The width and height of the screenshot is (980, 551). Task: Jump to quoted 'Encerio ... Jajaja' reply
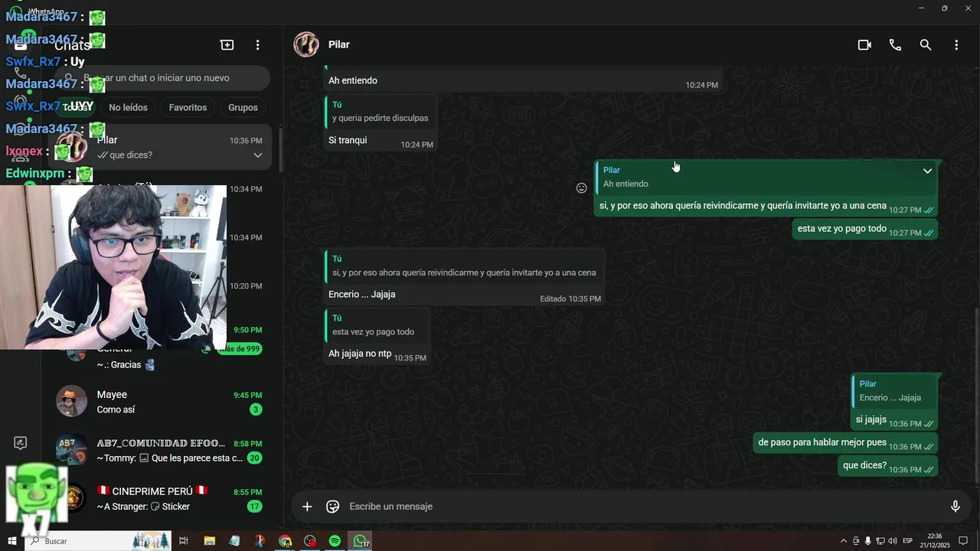coord(894,390)
